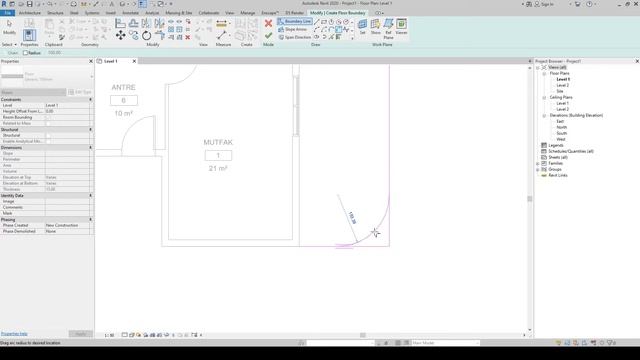Screen dimensions: 640x360
Task: Close the Level 1 view tab
Action: pyautogui.click(x=134, y=61)
